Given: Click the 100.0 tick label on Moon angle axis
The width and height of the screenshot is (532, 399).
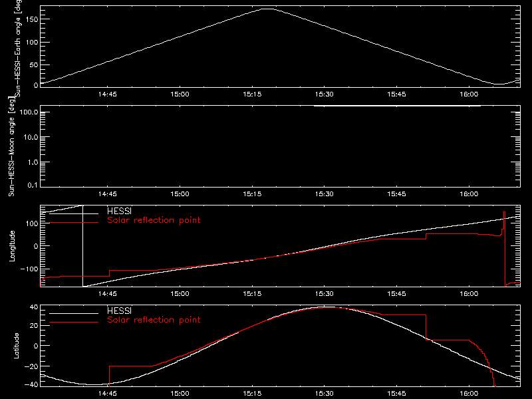Looking at the screenshot, I should 29,112.
